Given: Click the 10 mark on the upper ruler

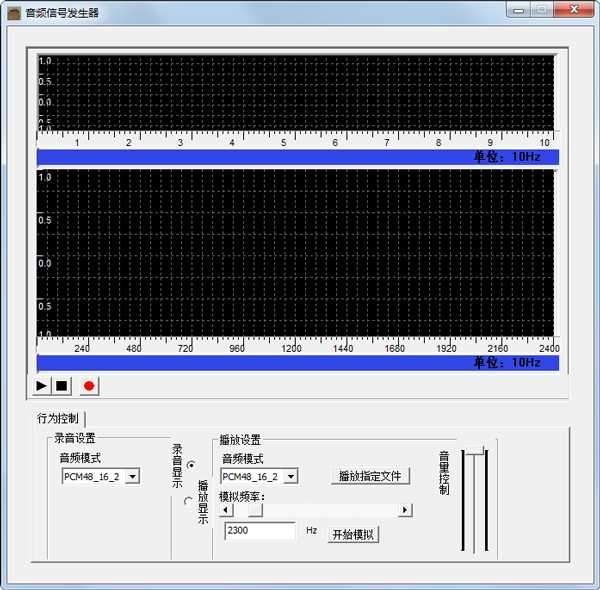Looking at the screenshot, I should pos(545,143).
